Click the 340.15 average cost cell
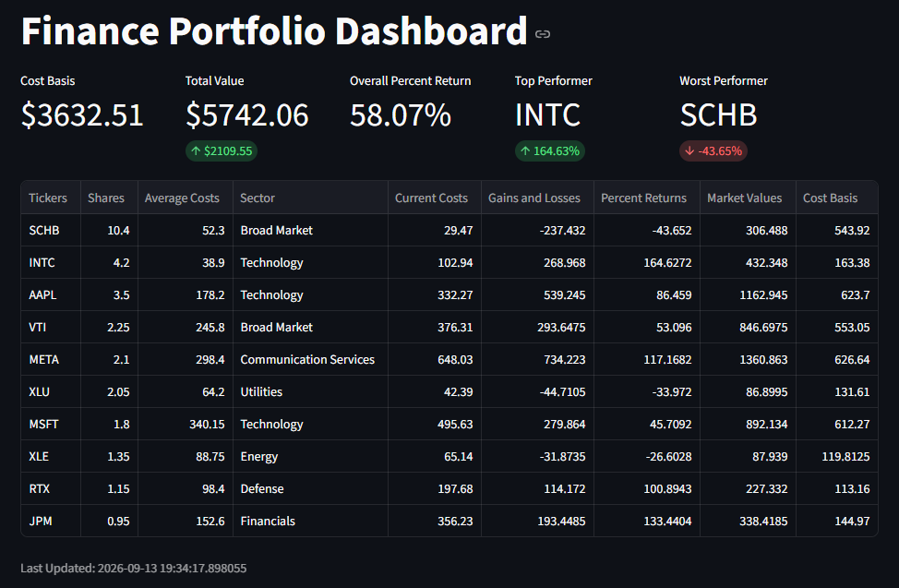The image size is (899, 588). click(x=186, y=424)
